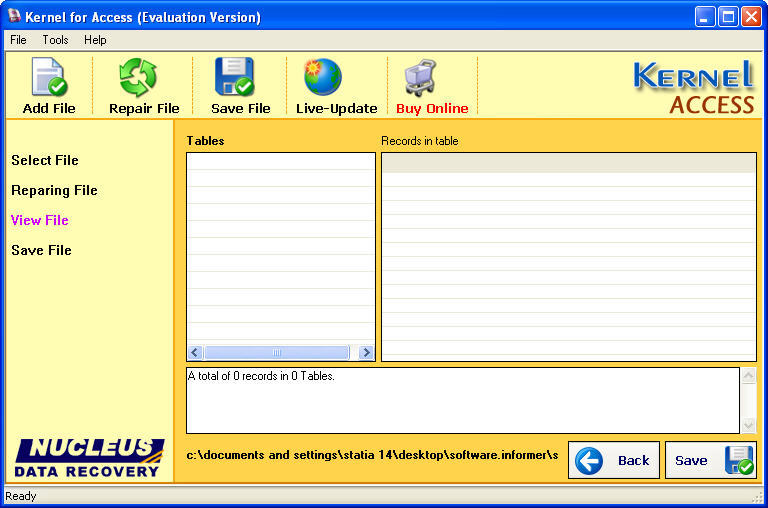Go to the Select File step
Screen dimensions: 768x508
(45, 160)
